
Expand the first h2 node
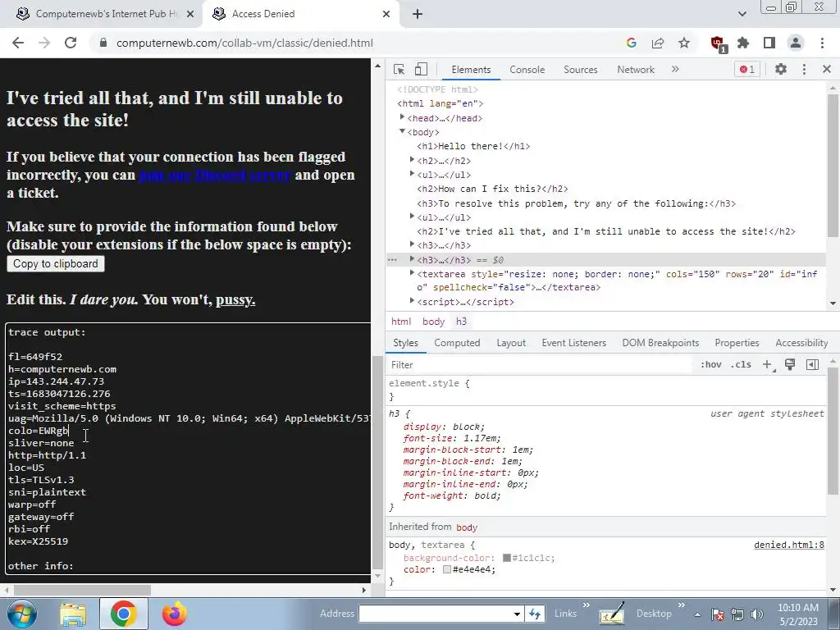point(412,160)
